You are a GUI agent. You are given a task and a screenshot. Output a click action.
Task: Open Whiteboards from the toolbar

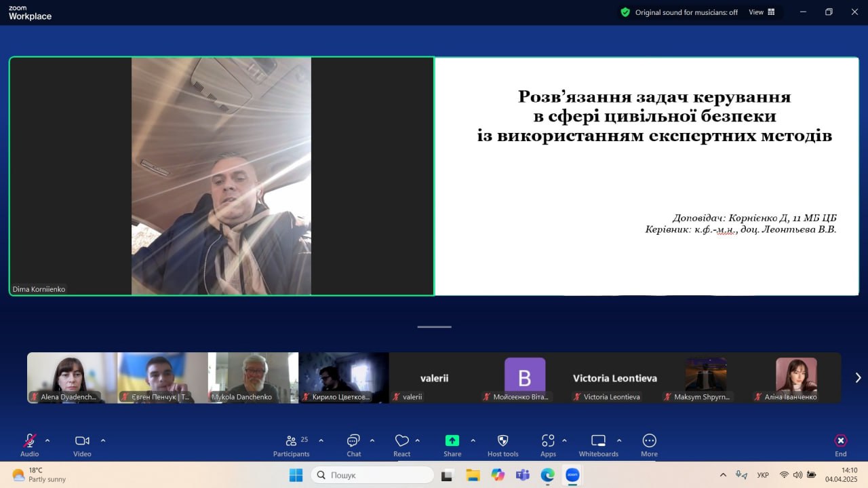598,441
